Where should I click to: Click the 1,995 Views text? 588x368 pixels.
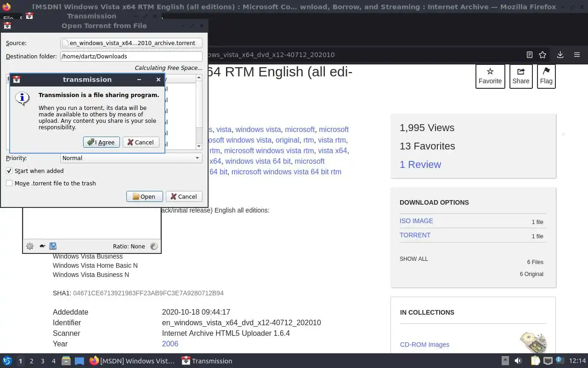[427, 128]
